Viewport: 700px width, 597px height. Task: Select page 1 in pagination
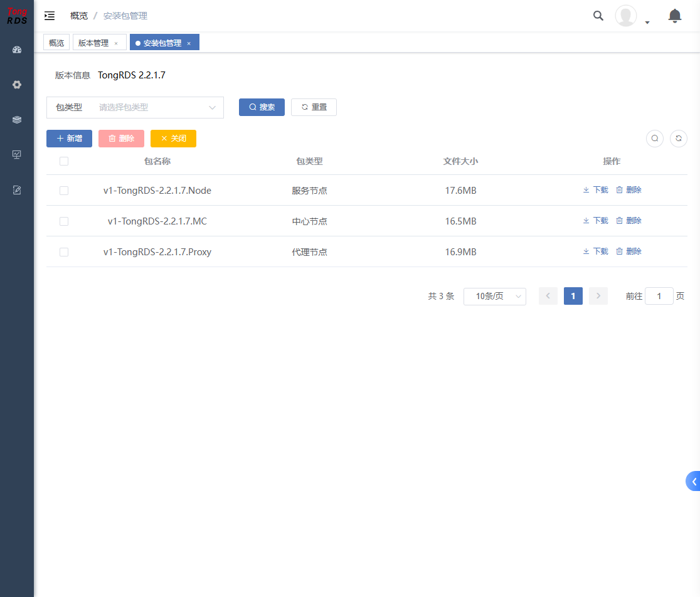point(573,296)
